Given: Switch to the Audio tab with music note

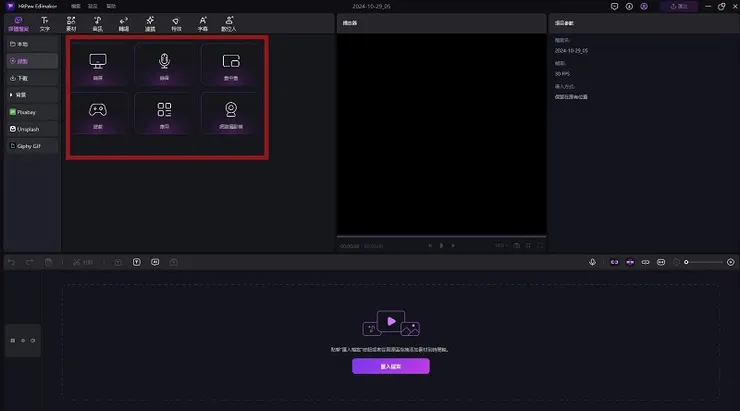Looking at the screenshot, I should (97, 24).
